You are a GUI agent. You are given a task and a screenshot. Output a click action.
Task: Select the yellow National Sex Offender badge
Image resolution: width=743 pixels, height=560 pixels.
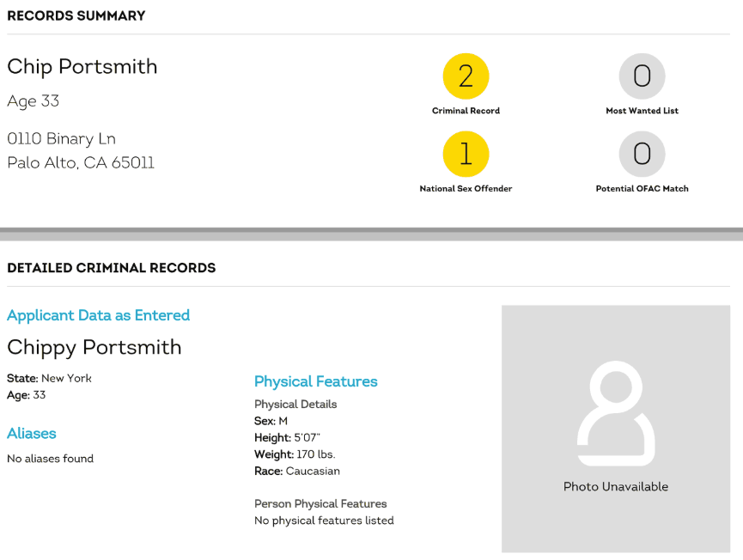click(x=466, y=155)
